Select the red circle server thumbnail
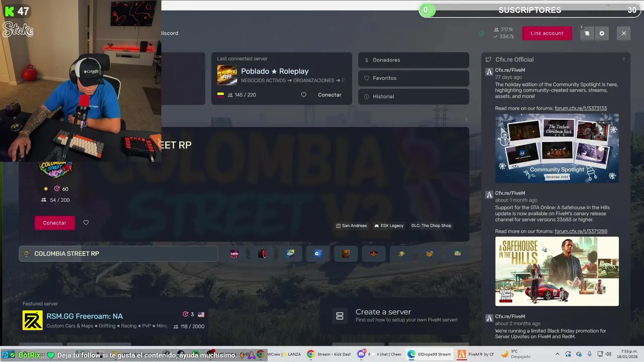 click(262, 254)
